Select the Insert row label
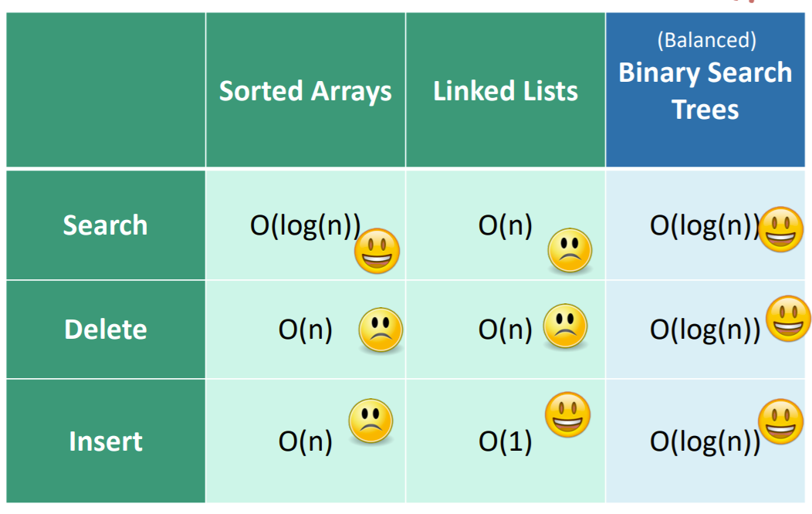 [106, 441]
